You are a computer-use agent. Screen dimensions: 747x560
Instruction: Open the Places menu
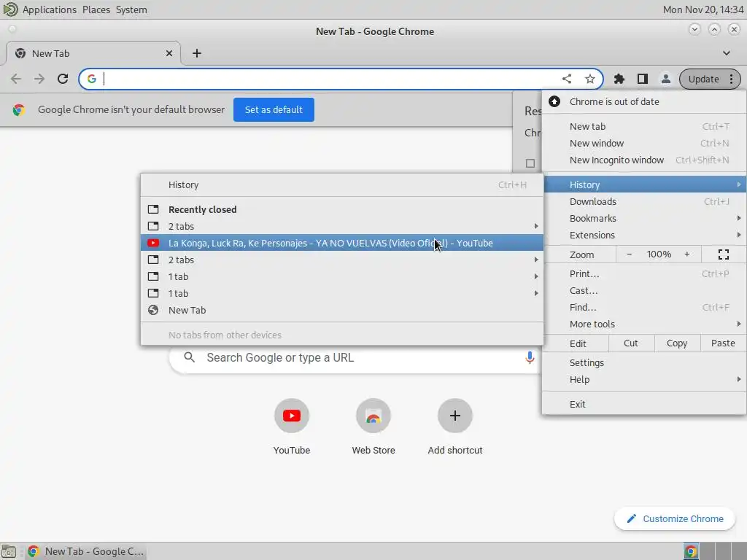pos(96,9)
